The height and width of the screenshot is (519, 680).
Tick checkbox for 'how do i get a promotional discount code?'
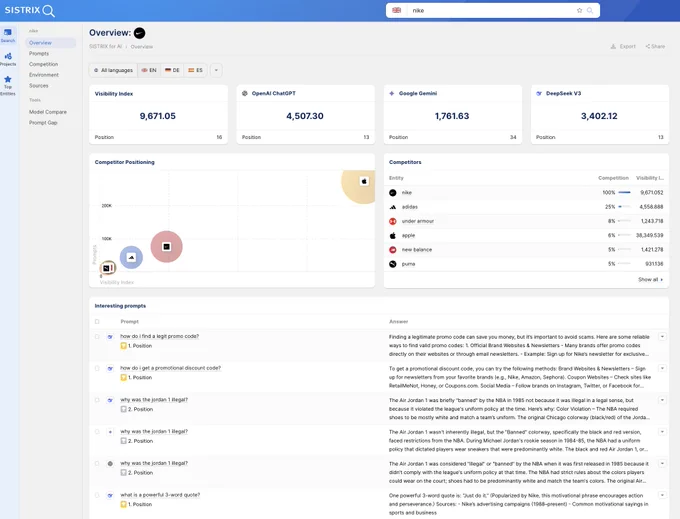[97, 368]
